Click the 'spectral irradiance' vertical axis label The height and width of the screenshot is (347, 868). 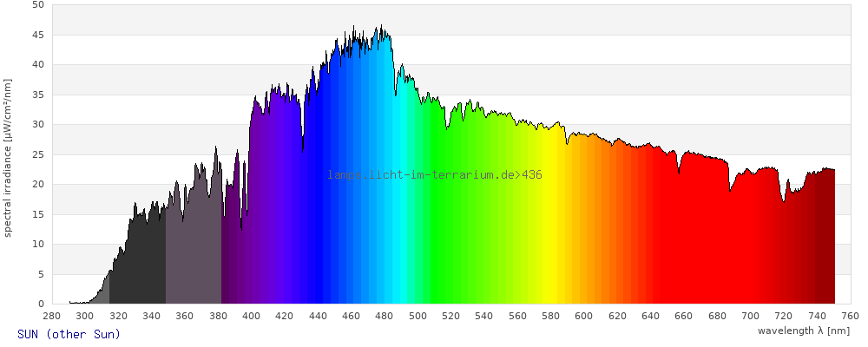8,157
